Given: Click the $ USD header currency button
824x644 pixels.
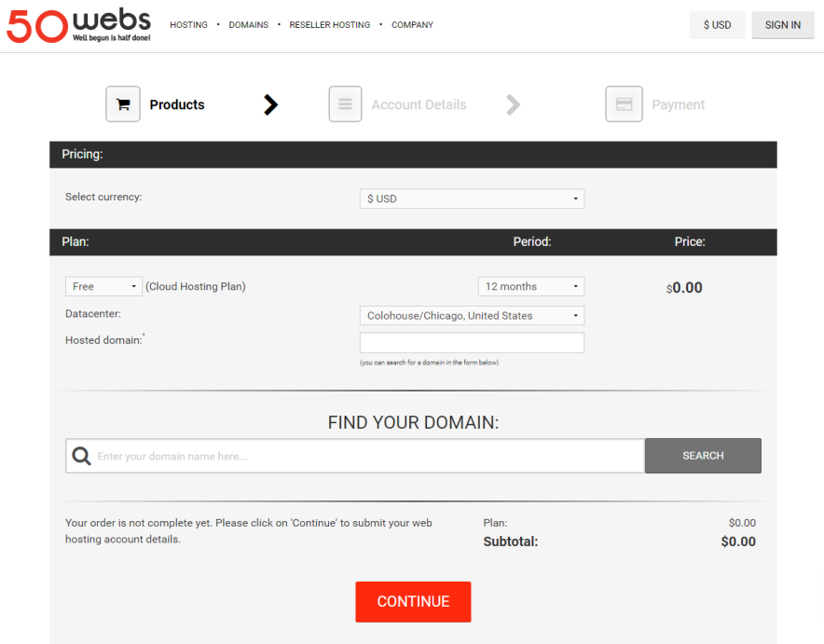Looking at the screenshot, I should (718, 25).
